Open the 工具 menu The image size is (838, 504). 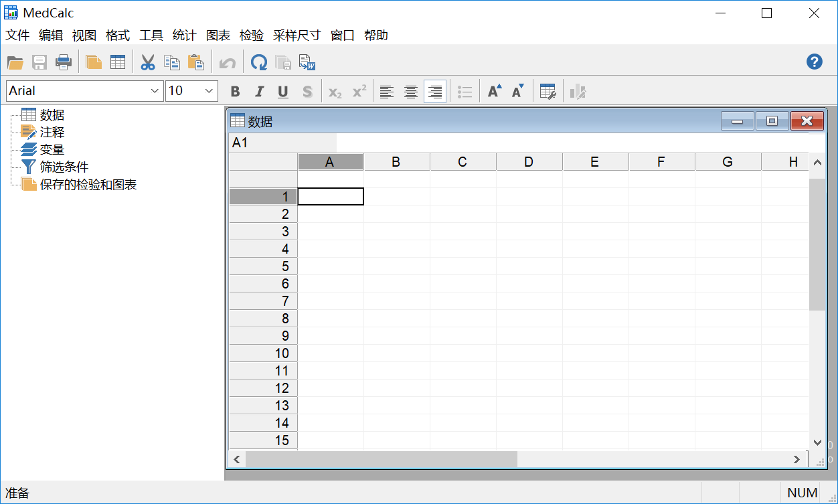151,35
